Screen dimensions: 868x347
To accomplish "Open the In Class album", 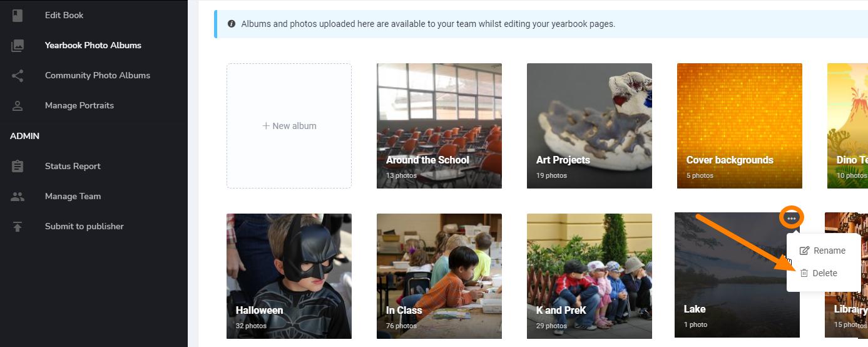I will pos(439,276).
